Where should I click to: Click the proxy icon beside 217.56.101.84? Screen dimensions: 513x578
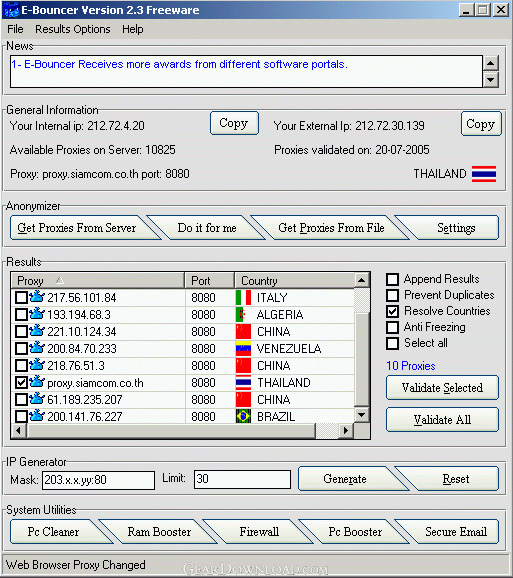pos(37,296)
